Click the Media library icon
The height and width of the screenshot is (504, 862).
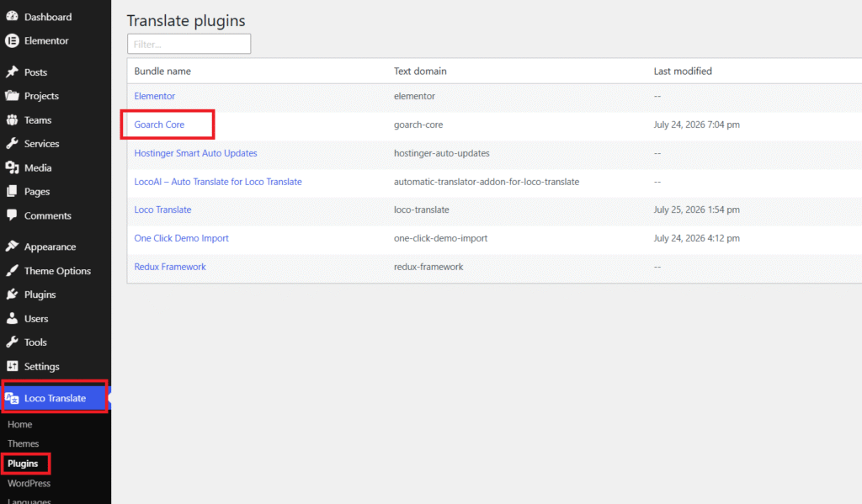[x=12, y=167]
